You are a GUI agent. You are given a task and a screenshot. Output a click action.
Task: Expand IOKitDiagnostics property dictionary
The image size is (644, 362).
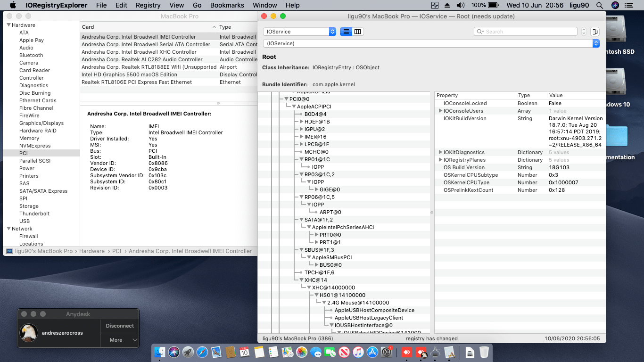(440, 152)
